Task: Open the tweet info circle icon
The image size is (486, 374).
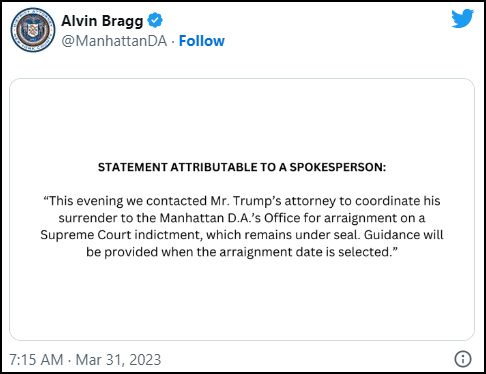Action: point(463,359)
